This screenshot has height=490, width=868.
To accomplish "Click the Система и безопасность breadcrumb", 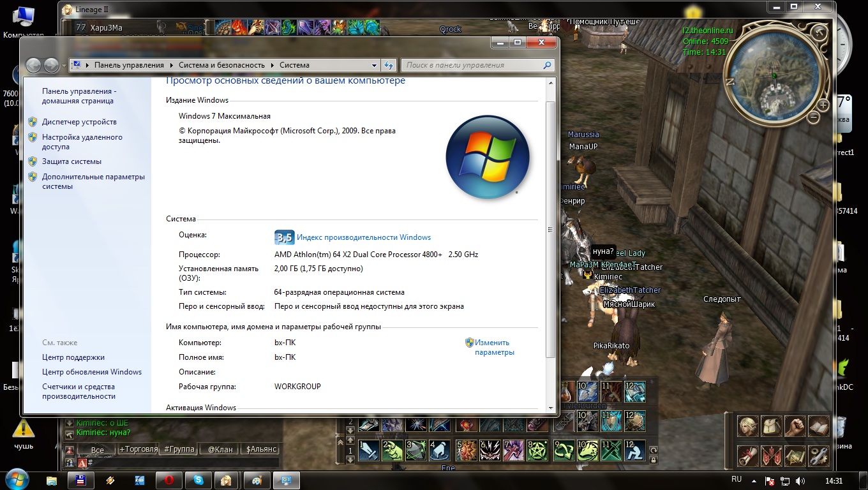I will click(221, 65).
